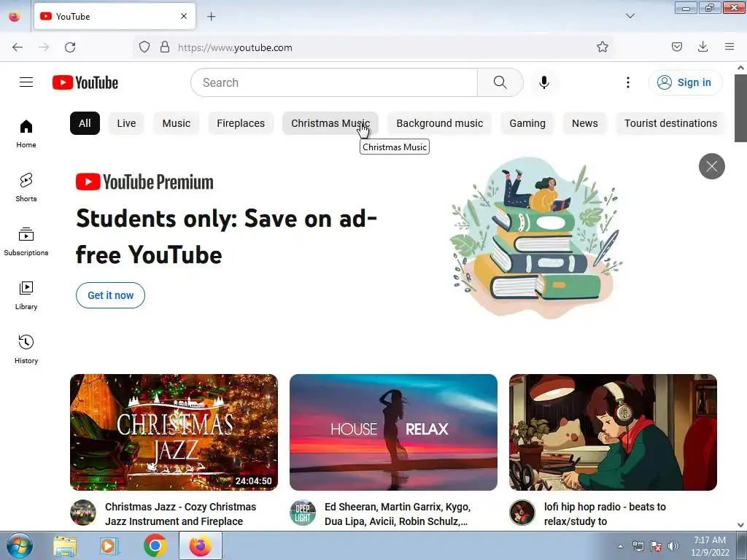Show hidden system tray icons

pyautogui.click(x=620, y=546)
